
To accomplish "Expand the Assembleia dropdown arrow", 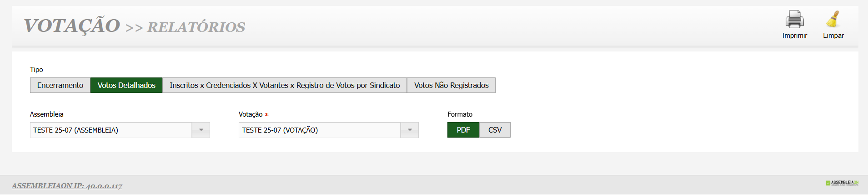I will point(201,130).
